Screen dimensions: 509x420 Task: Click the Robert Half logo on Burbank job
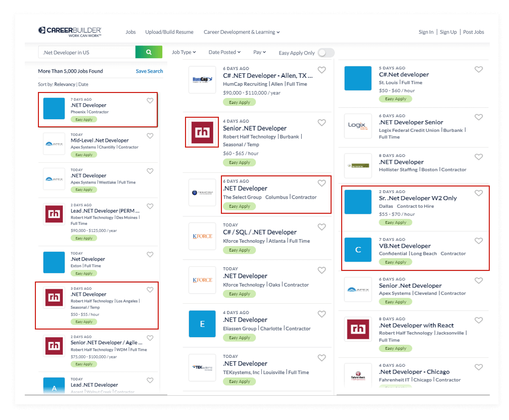pos(202,132)
